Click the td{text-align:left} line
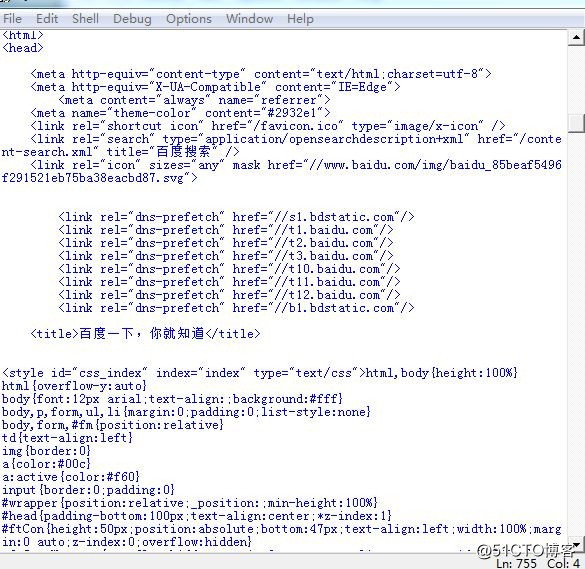Viewport: 585px width, 569px height. tap(67, 438)
